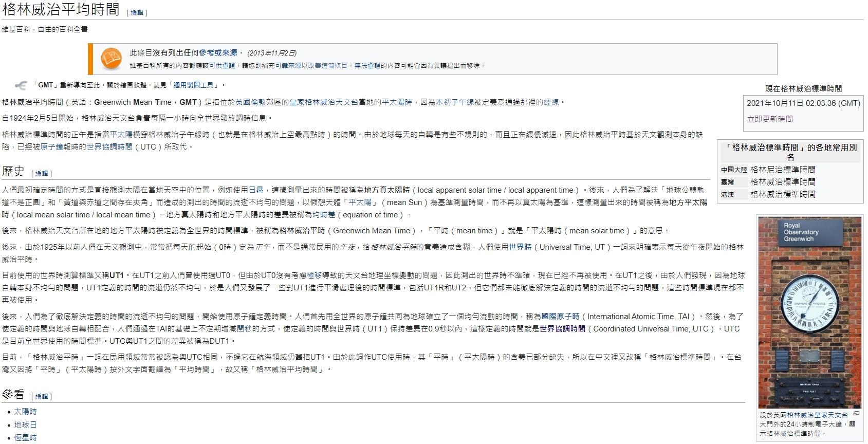Click the enlarge icon beside the image caption

856,414
